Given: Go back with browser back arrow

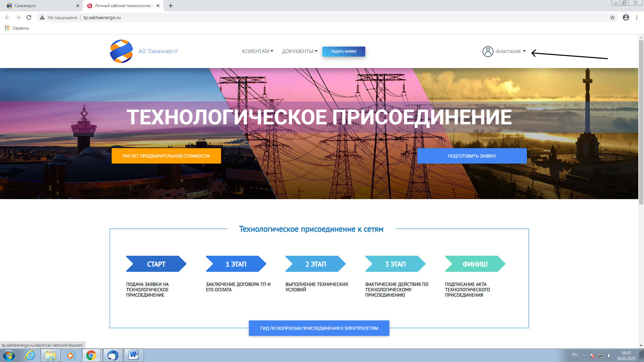Looking at the screenshot, I should tap(7, 17).
